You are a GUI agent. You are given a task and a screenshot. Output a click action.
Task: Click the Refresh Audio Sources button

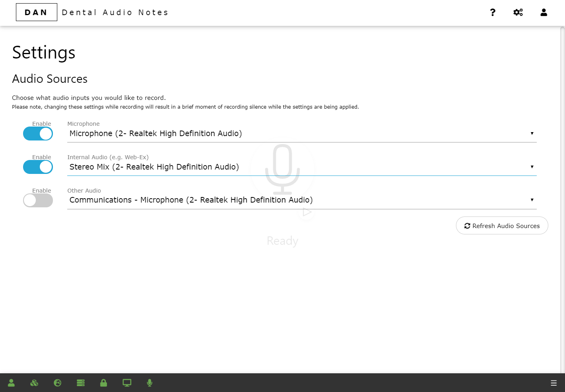tap(502, 226)
